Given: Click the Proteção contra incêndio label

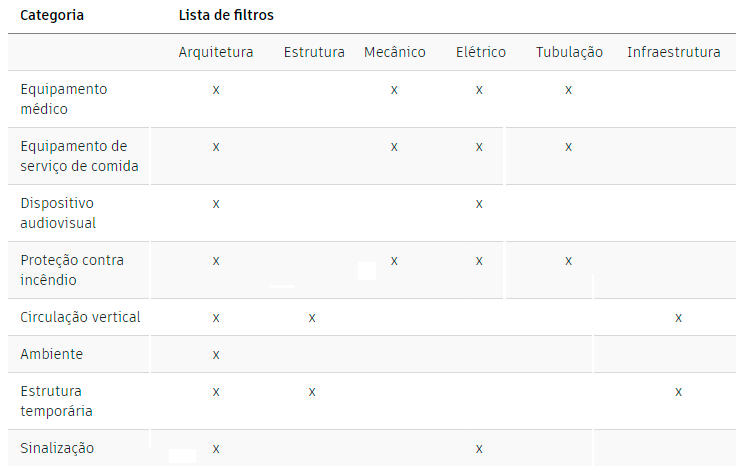Looking at the screenshot, I should tap(72, 270).
